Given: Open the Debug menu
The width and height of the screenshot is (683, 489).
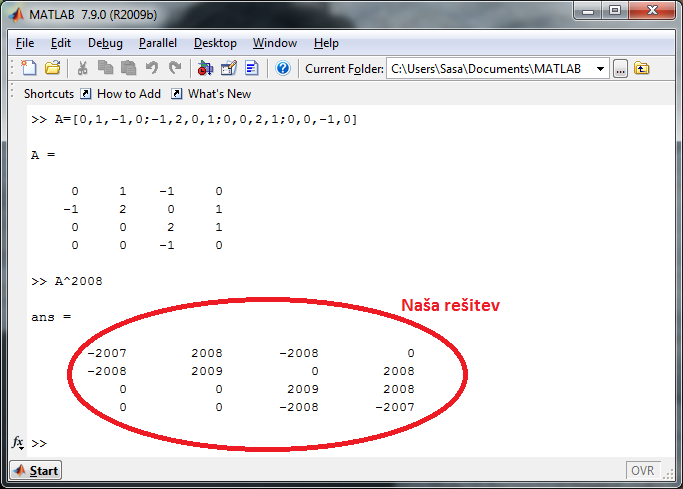Looking at the screenshot, I should click(105, 43).
